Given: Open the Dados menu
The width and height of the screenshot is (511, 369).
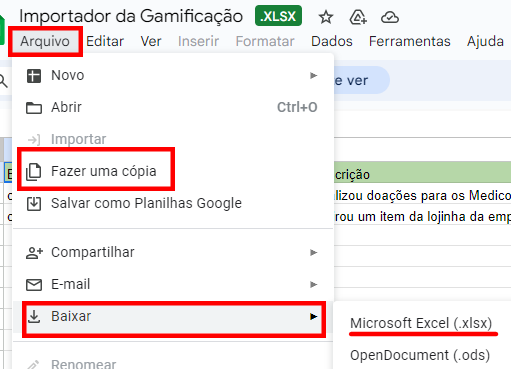Looking at the screenshot, I should pyautogui.click(x=332, y=41).
